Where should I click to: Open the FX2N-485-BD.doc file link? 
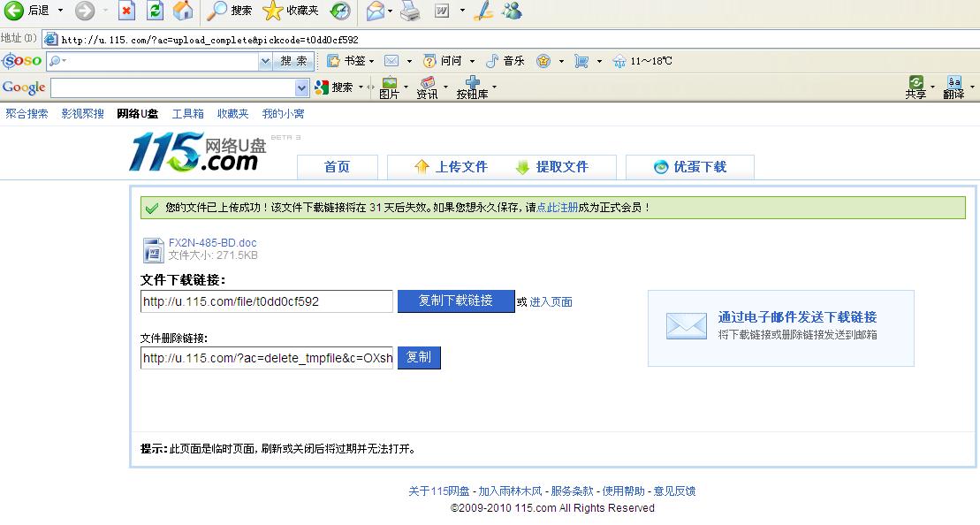pyautogui.click(x=212, y=243)
